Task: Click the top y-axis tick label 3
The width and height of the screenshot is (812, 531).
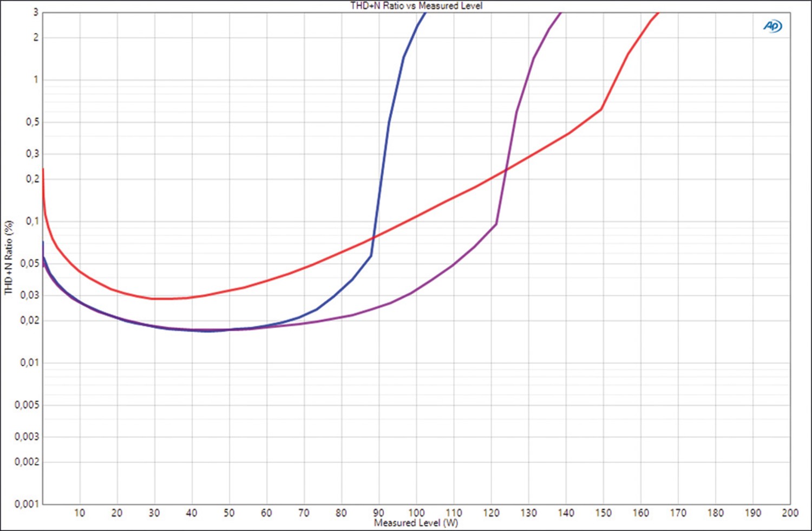Action: coord(36,12)
